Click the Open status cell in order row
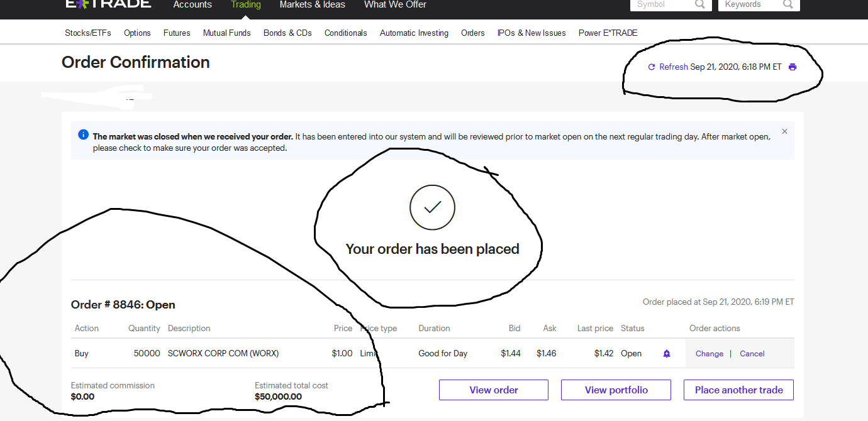 [632, 353]
